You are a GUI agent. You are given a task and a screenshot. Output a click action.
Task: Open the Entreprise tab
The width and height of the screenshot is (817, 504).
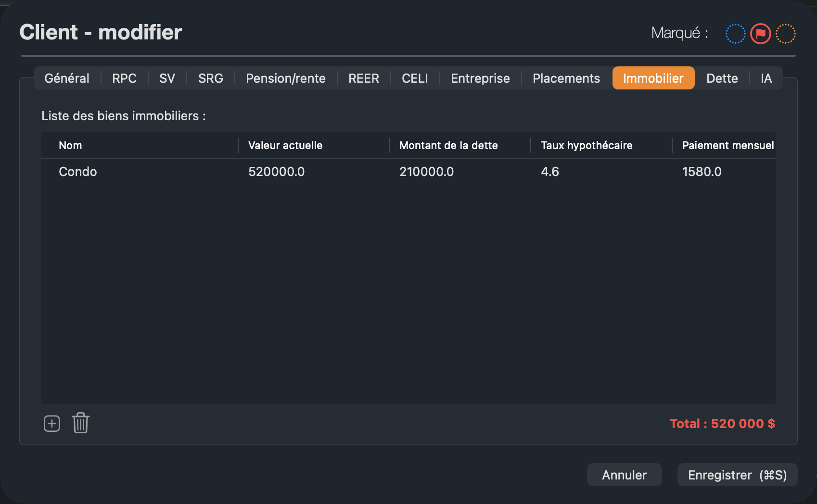(480, 78)
